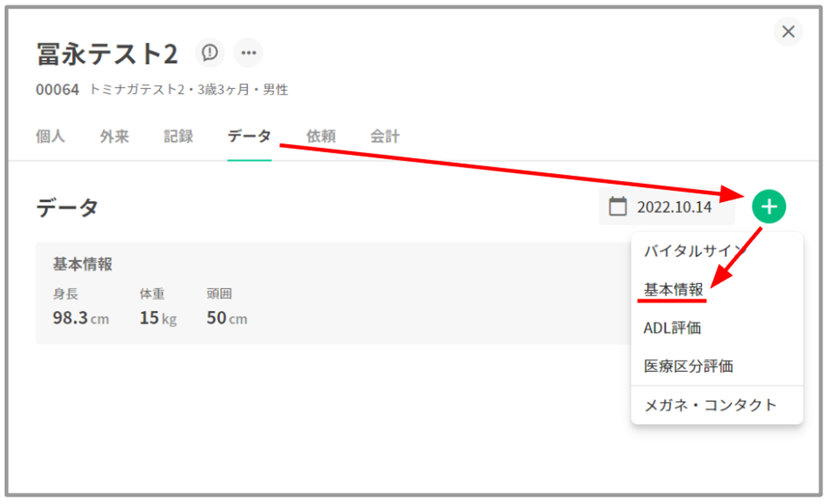This screenshot has width=829, height=504.
Task: Open the three-dot more options menu
Action: [248, 53]
